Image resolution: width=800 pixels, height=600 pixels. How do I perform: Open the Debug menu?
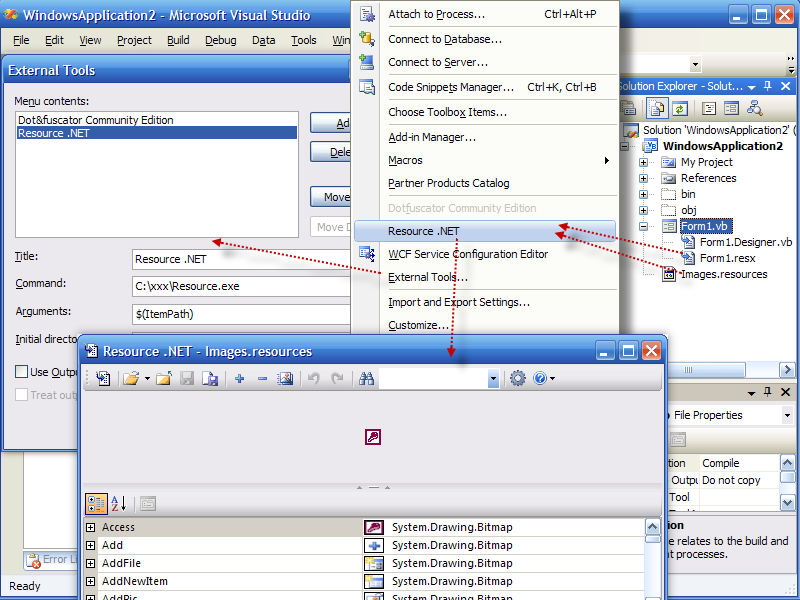[220, 40]
